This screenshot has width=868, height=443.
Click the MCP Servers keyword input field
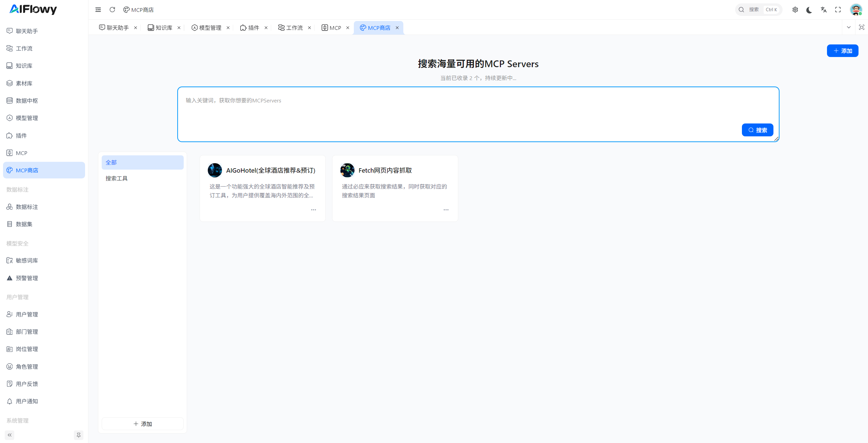(478, 100)
